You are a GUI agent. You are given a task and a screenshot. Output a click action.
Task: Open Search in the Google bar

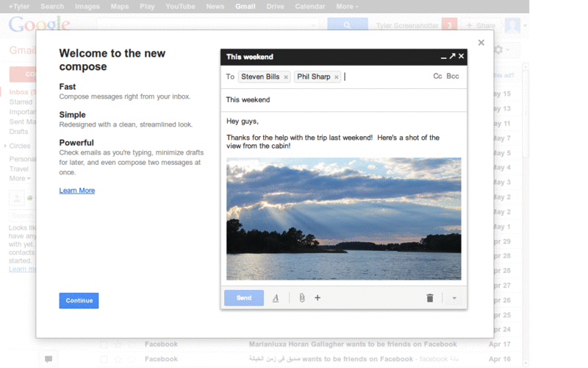(x=52, y=7)
